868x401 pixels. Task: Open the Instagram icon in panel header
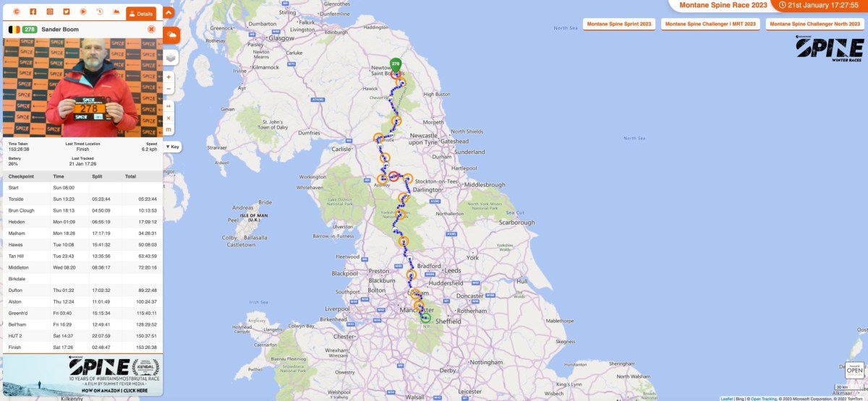pos(49,12)
